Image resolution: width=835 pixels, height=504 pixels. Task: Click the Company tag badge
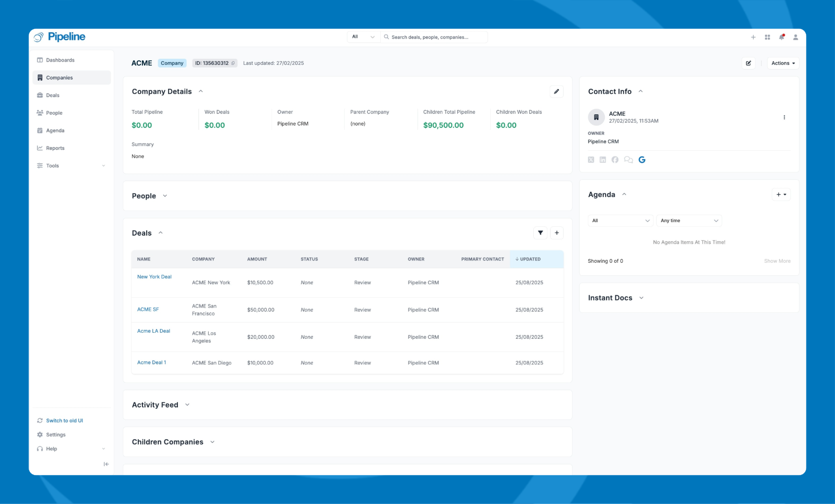[172, 63]
